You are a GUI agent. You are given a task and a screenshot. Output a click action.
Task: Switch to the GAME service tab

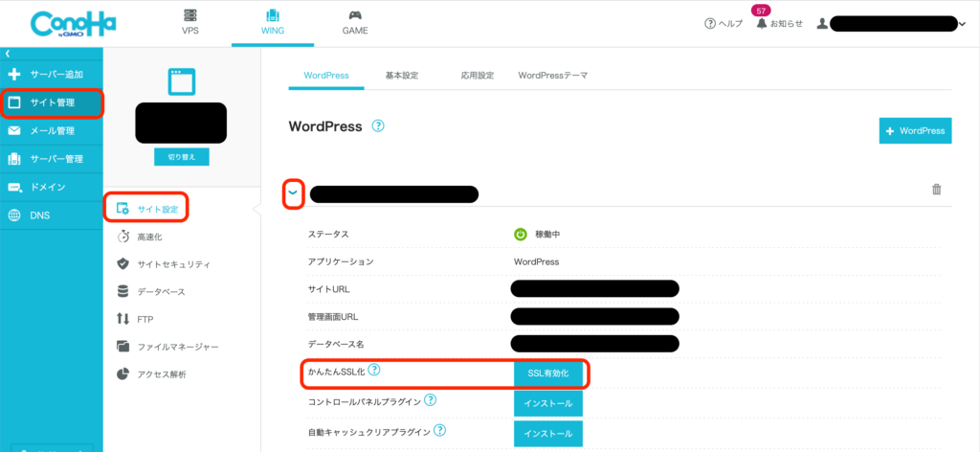coord(354,23)
